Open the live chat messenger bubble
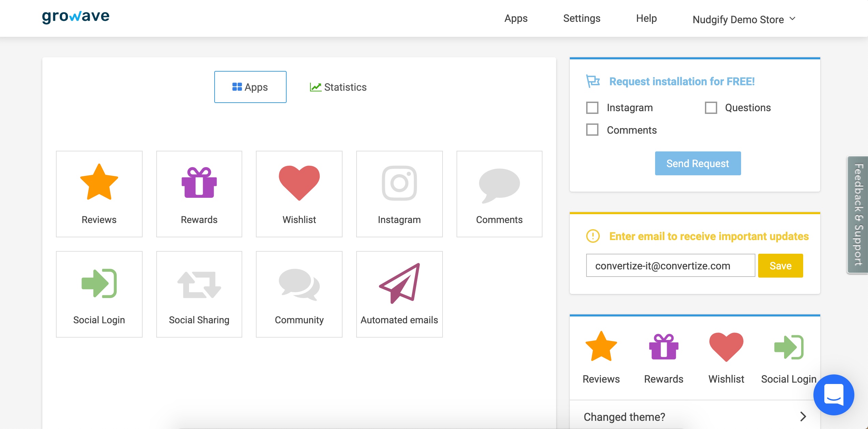 (x=834, y=395)
